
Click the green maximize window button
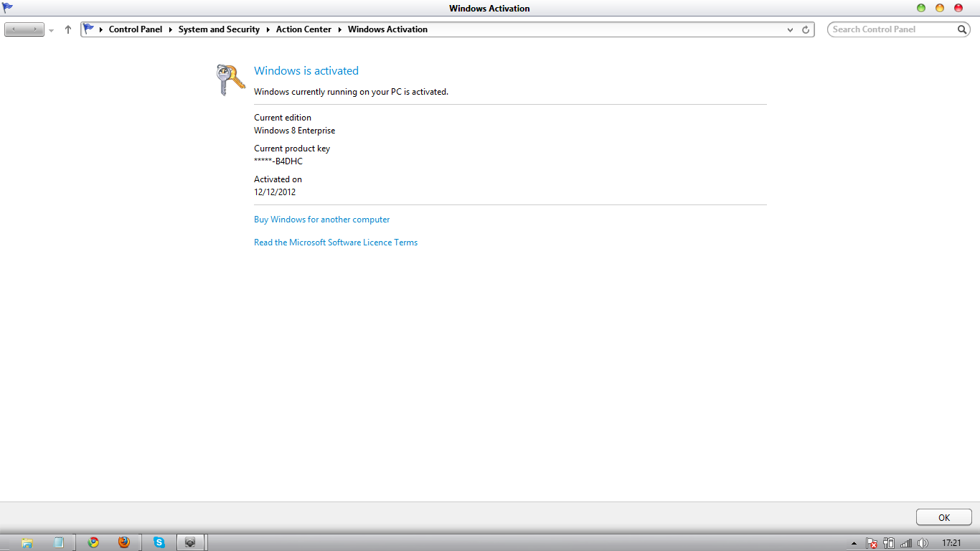[x=921, y=8]
